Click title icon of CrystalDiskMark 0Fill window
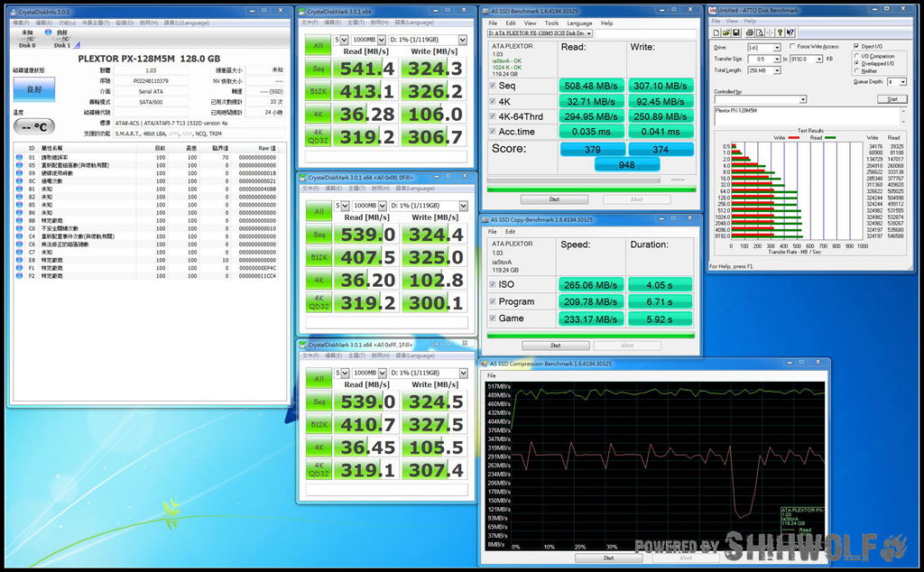Image resolution: width=924 pixels, height=572 pixels. [x=303, y=178]
